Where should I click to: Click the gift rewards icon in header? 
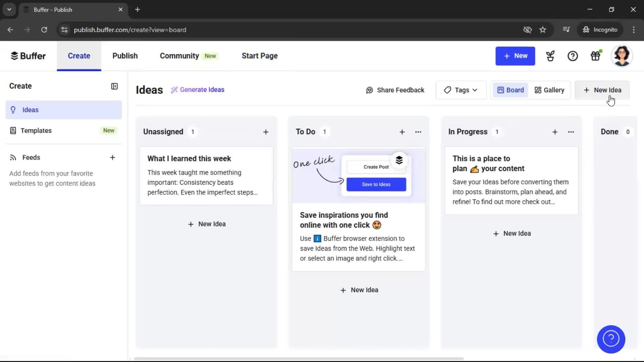pyautogui.click(x=596, y=56)
